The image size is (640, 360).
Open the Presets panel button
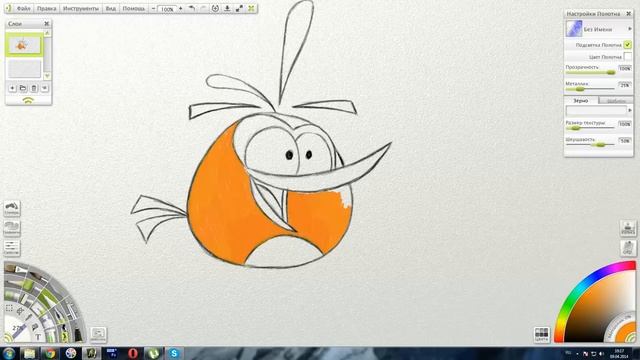coord(98,334)
